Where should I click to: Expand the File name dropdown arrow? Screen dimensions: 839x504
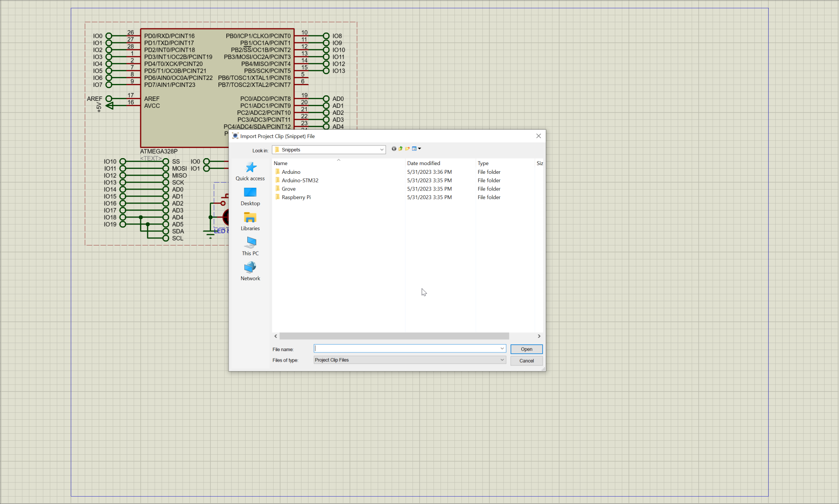[502, 349]
